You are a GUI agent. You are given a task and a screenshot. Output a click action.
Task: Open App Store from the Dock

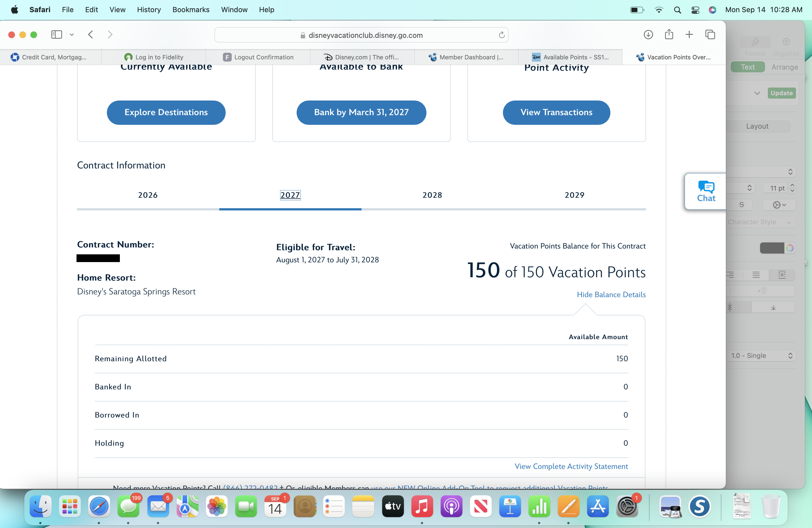click(x=598, y=506)
